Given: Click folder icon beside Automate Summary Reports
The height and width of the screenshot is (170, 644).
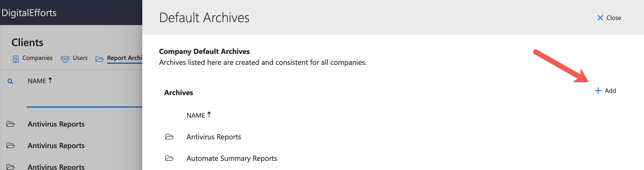Looking at the screenshot, I should coord(169,158).
